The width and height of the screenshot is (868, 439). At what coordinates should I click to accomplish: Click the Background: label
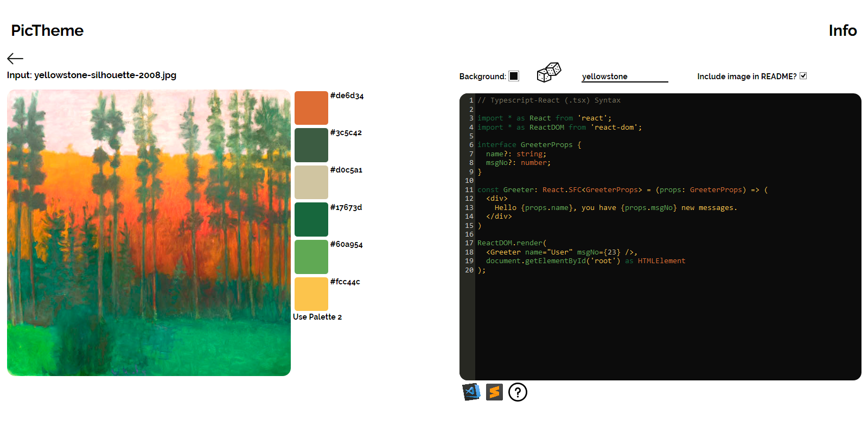point(482,77)
